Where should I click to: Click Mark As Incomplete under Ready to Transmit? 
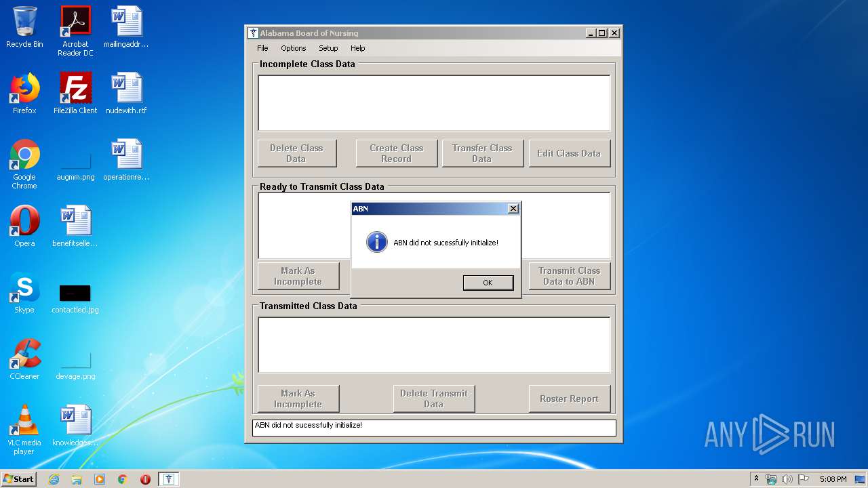[298, 276]
